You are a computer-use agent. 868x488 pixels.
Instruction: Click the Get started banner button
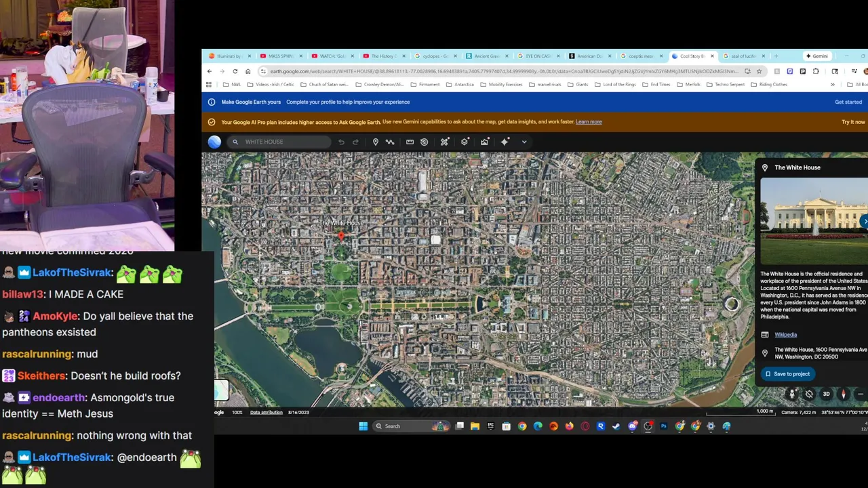848,102
